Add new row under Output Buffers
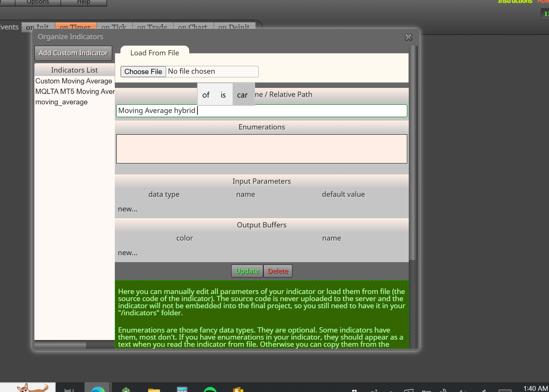The image size is (549, 392). (128, 253)
